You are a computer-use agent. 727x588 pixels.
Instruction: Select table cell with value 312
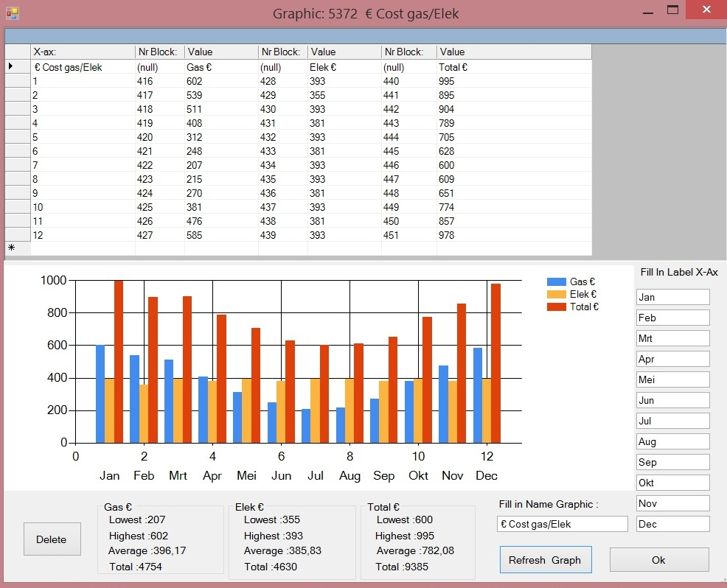pyautogui.click(x=222, y=137)
